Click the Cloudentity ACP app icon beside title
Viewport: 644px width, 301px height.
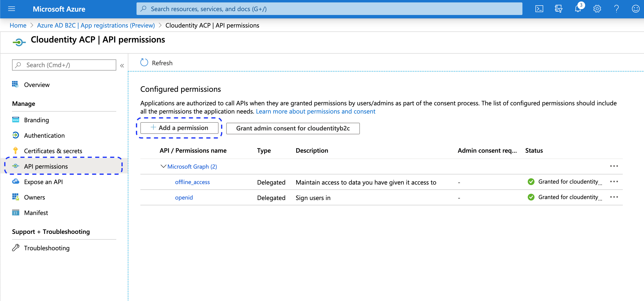click(19, 42)
